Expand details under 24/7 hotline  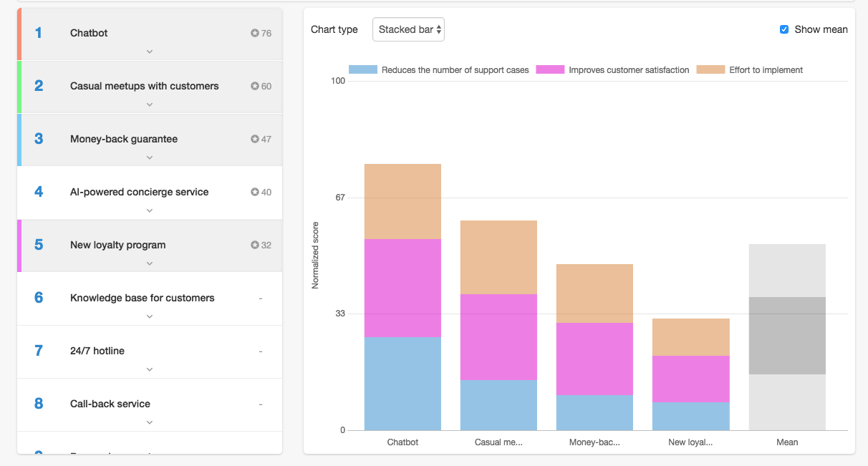tap(150, 369)
